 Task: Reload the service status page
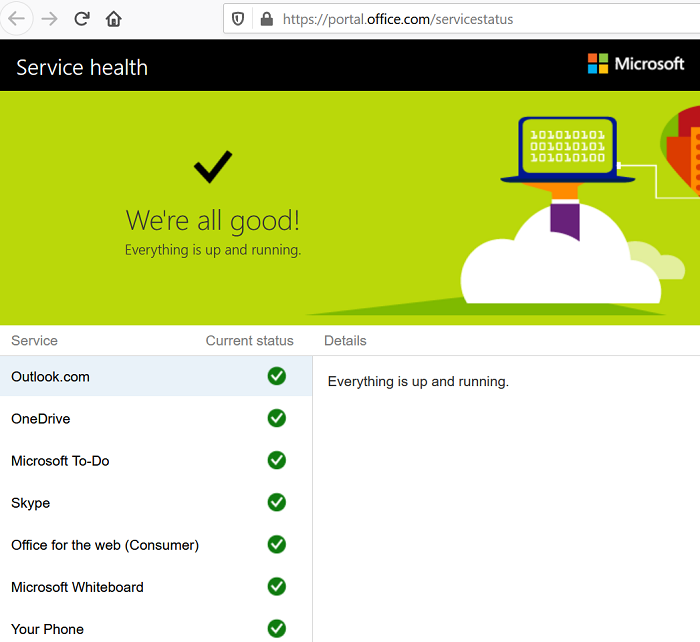click(x=82, y=19)
